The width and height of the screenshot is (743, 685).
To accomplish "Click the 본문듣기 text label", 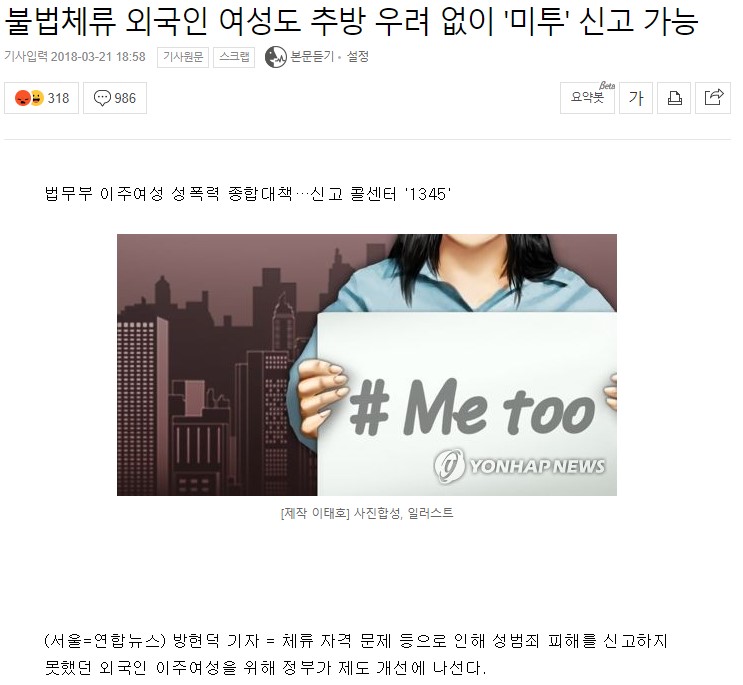I will click(312, 57).
